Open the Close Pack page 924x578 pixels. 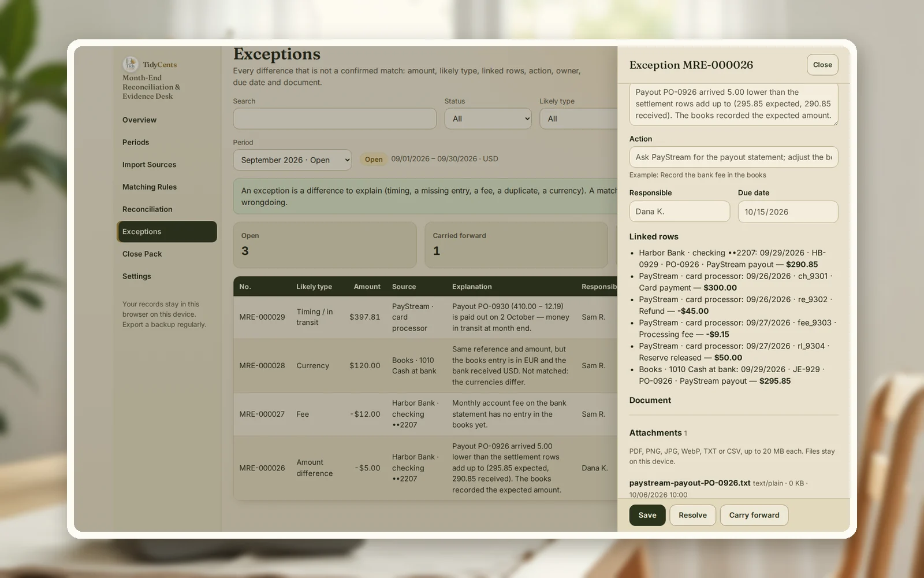(167, 254)
